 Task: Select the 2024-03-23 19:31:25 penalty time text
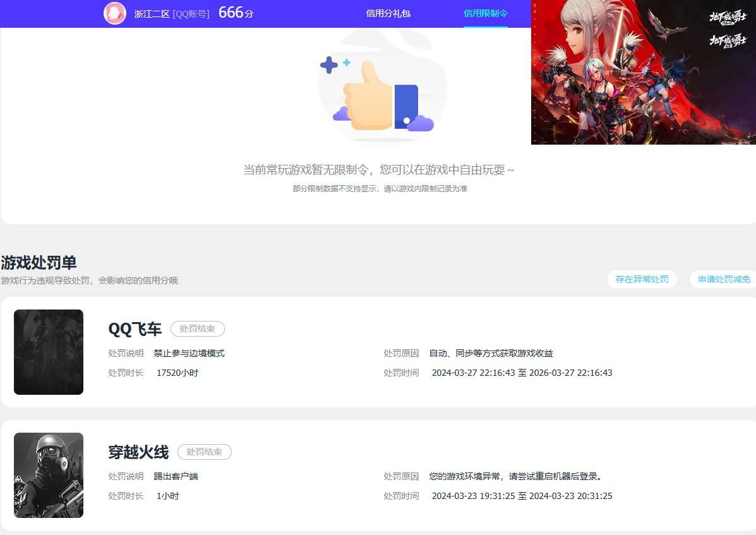pyautogui.click(x=522, y=496)
